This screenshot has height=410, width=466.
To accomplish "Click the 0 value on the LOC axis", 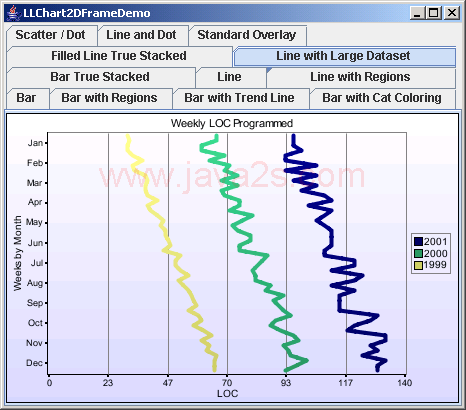I will click(49, 383).
